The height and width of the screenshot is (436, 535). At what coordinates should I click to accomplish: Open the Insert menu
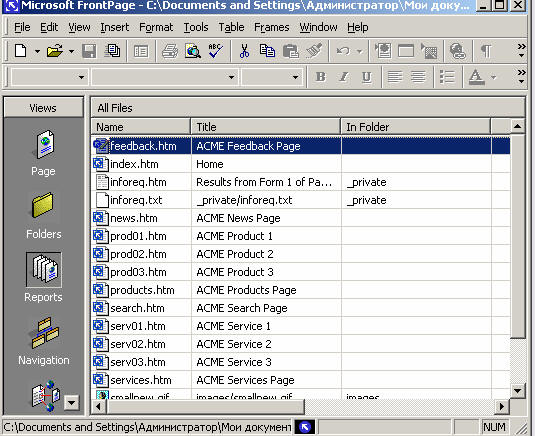point(115,27)
